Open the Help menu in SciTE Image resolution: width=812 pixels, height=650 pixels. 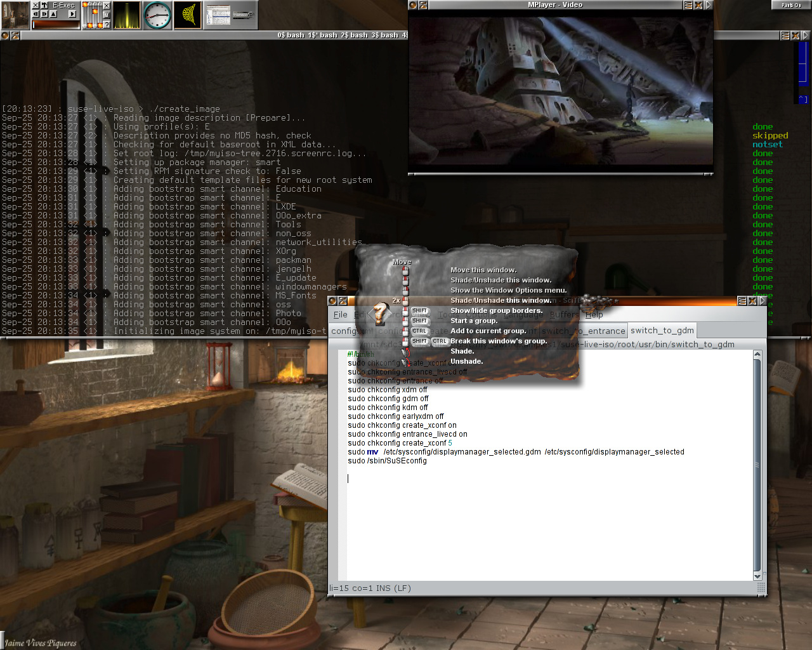point(594,315)
